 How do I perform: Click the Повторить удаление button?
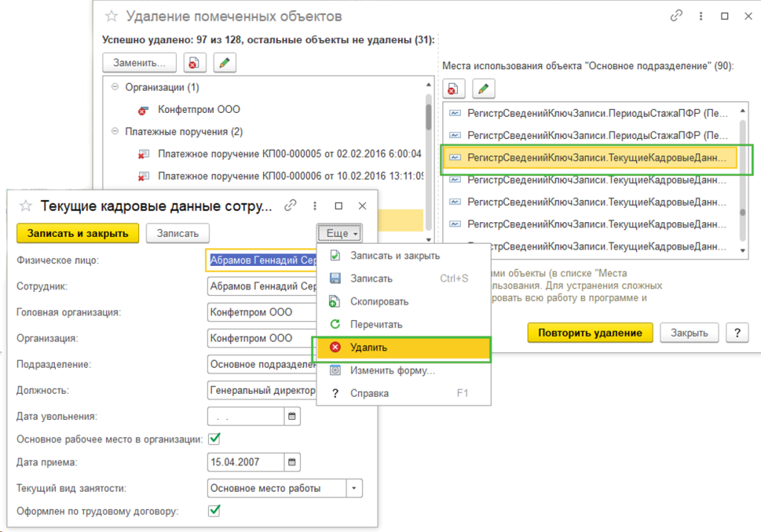point(590,333)
